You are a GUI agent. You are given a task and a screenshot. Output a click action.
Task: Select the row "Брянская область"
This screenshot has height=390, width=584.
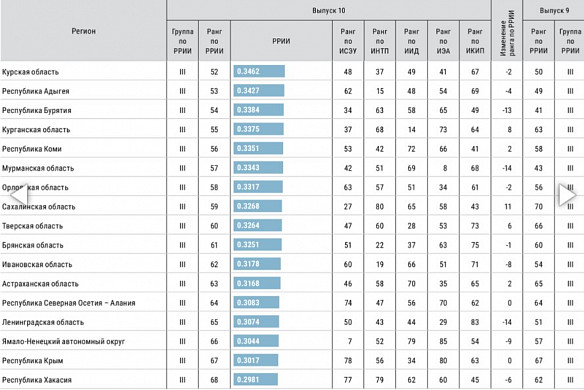[292, 245]
